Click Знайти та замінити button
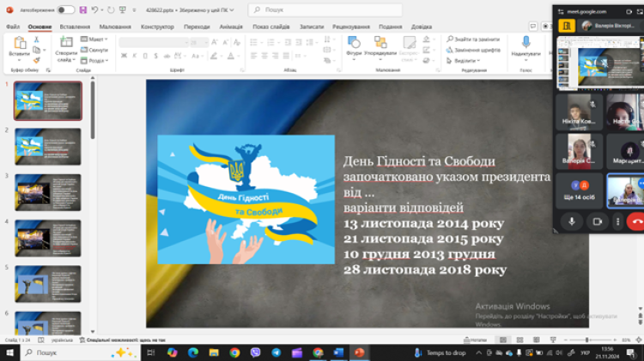Image resolution: width=644 pixels, height=361 pixels. 474,39
